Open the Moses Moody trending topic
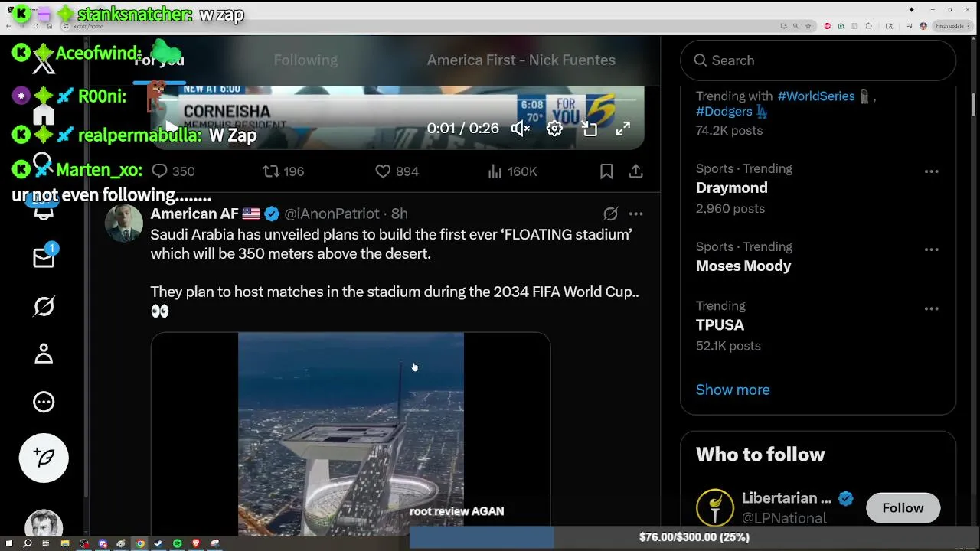This screenshot has height=551, width=980. (x=743, y=266)
